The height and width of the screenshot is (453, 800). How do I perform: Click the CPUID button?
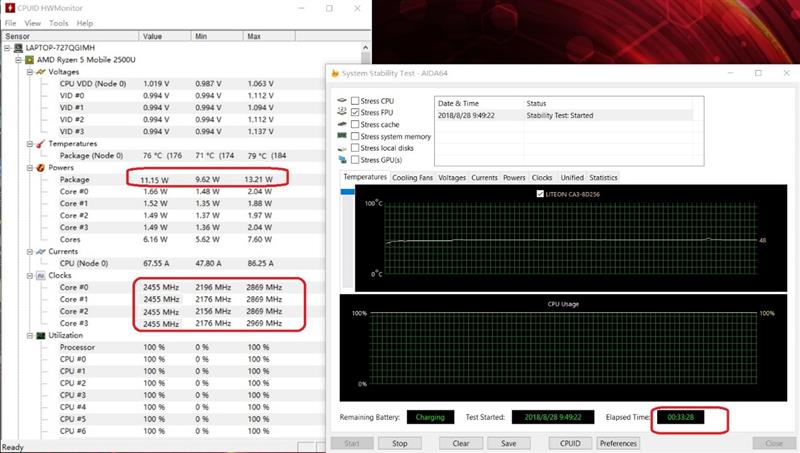click(x=570, y=443)
